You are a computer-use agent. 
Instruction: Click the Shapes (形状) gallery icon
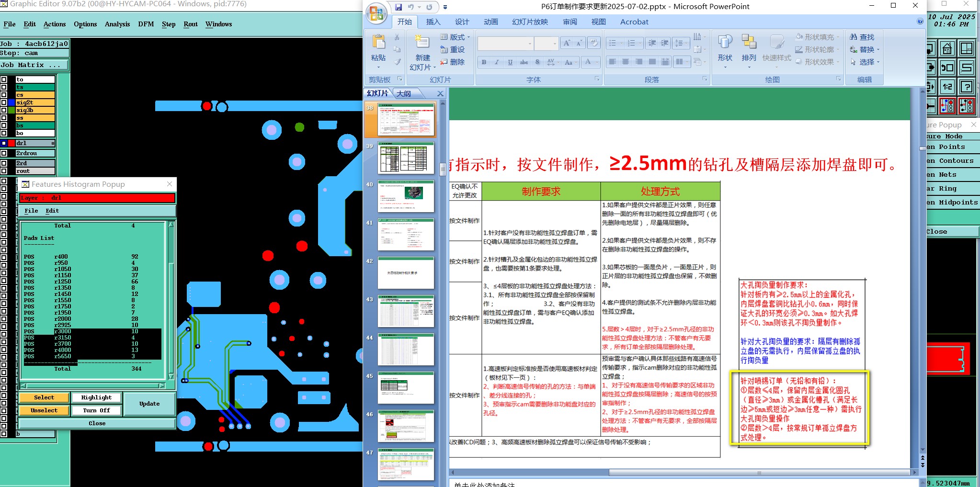pyautogui.click(x=725, y=42)
